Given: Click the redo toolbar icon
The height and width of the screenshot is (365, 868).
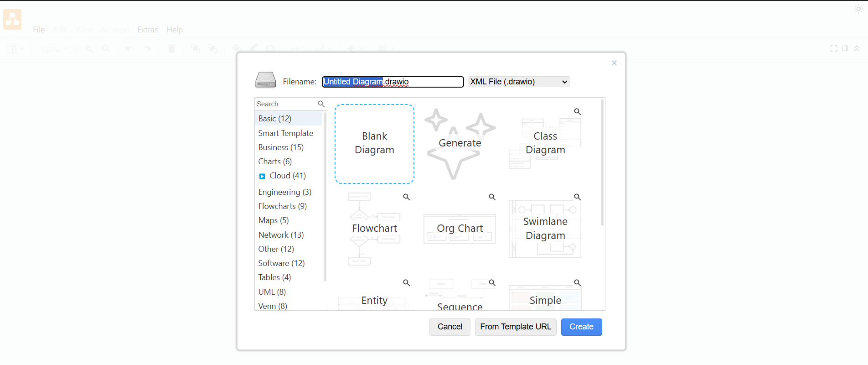Looking at the screenshot, I should (x=147, y=48).
